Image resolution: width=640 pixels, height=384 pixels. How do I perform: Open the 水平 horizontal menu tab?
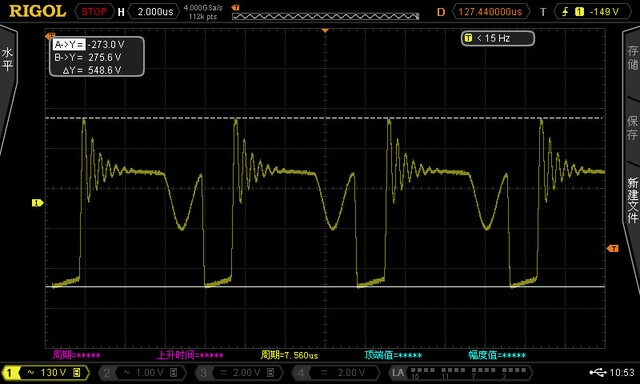coord(7,59)
